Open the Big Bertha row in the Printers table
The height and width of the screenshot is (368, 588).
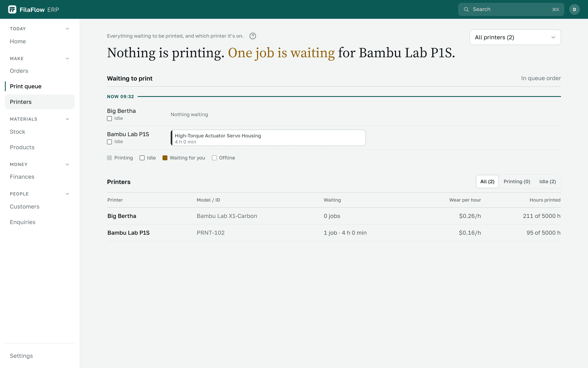(x=334, y=216)
